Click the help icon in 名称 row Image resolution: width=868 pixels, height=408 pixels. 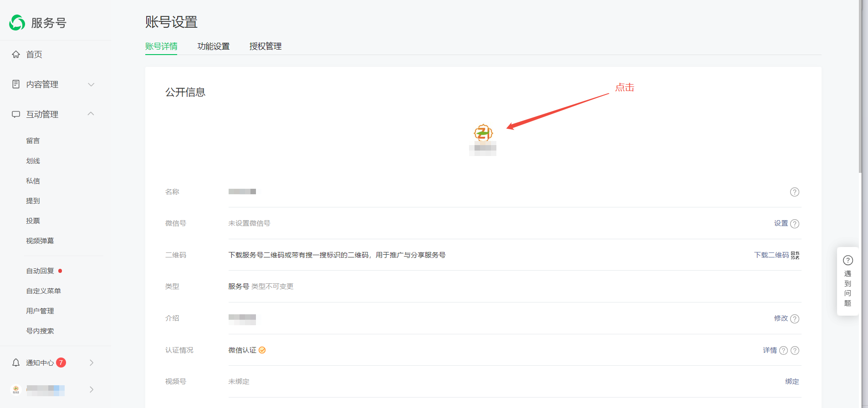click(794, 192)
